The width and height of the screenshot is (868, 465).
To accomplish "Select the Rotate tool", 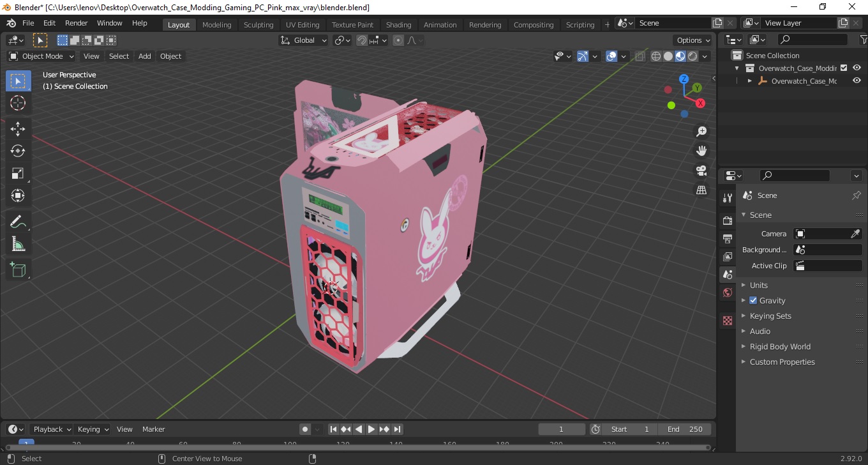I will [x=18, y=151].
